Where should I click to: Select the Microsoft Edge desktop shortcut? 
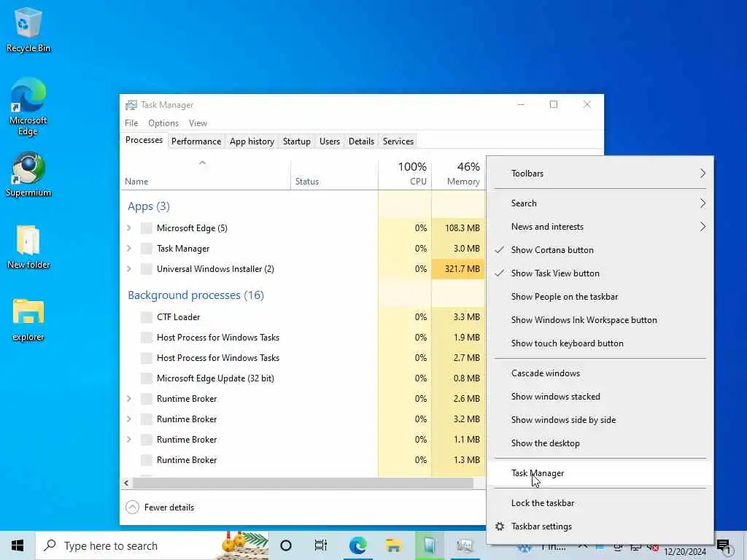pyautogui.click(x=28, y=106)
